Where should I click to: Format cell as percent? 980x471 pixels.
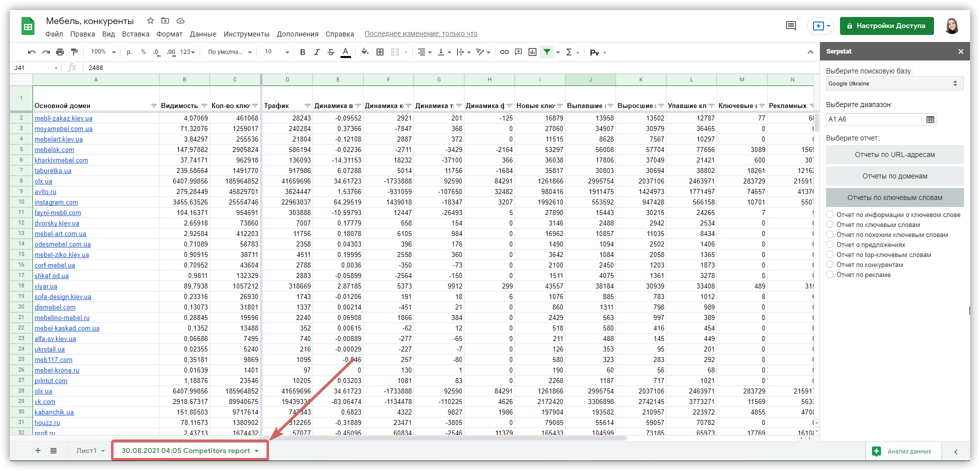pyautogui.click(x=143, y=52)
